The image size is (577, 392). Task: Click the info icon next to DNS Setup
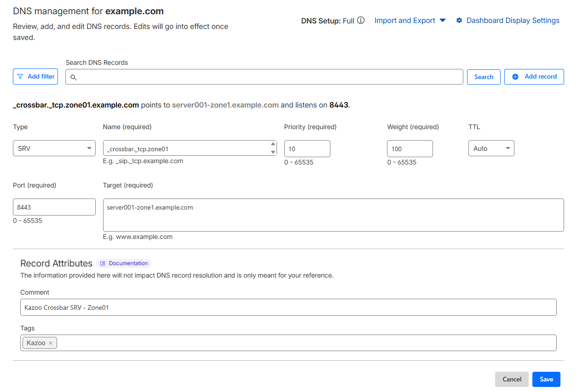coord(361,20)
